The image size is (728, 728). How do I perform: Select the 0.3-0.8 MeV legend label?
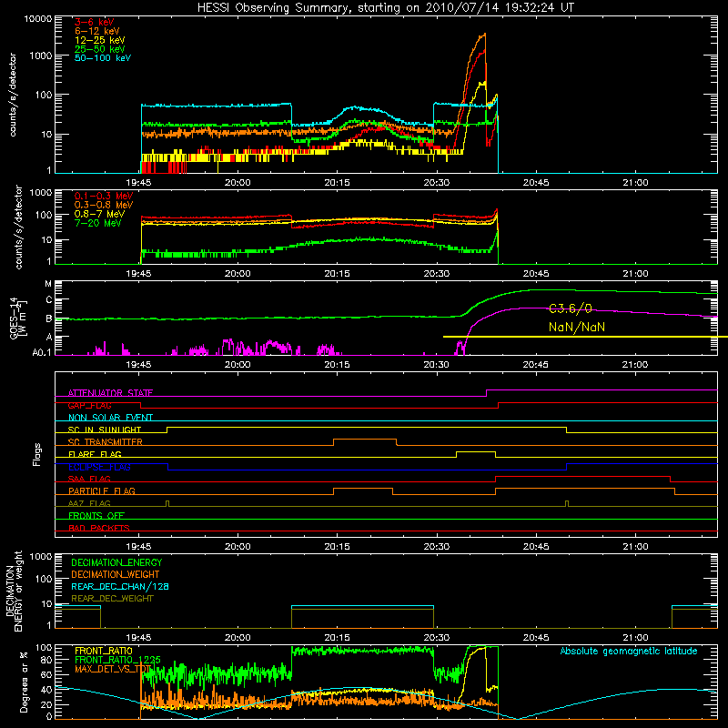[104, 206]
